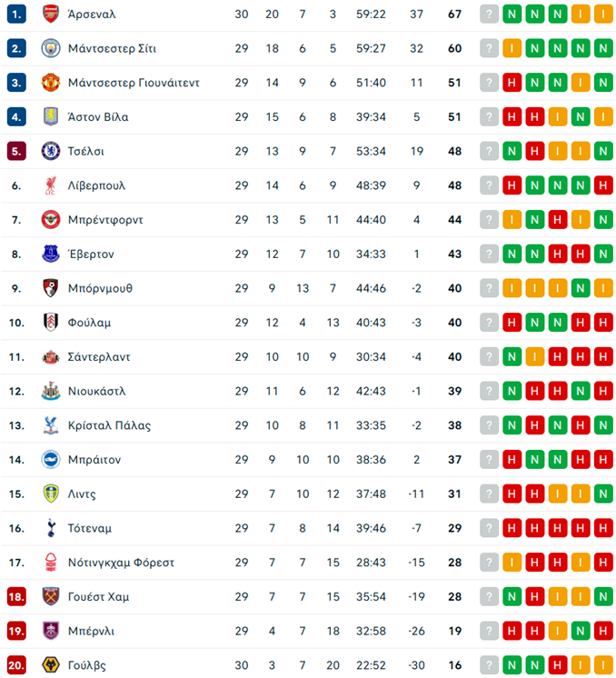
Task: Click the Manchester City club crest
Action: 50,48
